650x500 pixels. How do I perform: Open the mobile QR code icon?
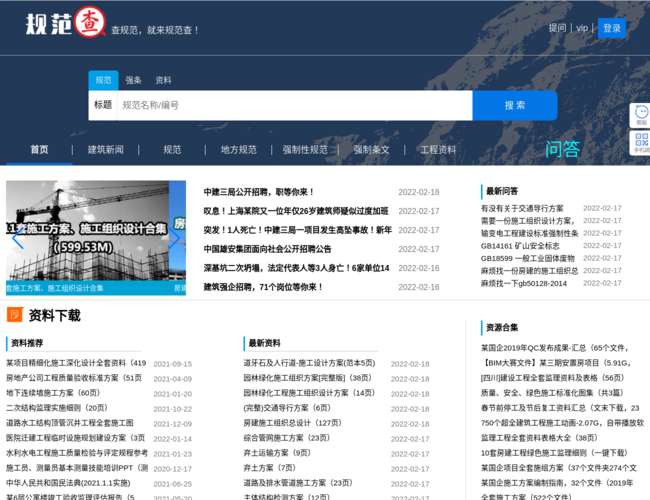click(x=641, y=142)
